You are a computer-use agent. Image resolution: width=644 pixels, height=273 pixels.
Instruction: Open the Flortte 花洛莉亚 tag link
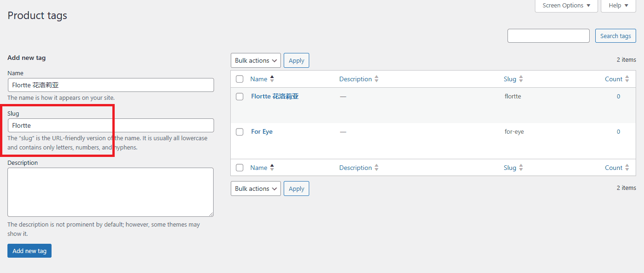pyautogui.click(x=275, y=96)
